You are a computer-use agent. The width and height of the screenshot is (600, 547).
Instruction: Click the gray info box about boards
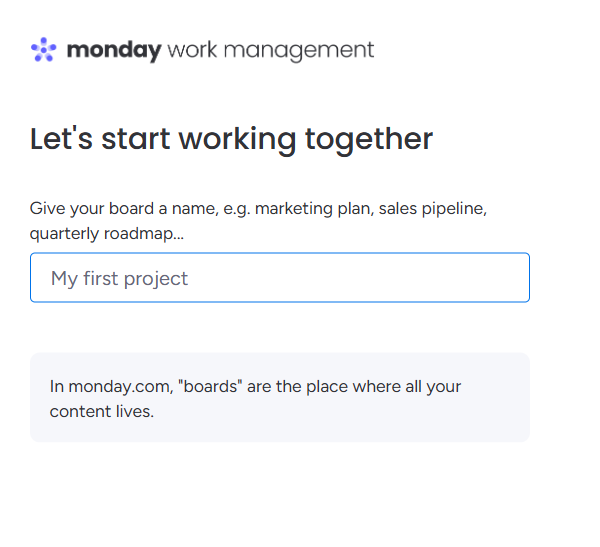click(280, 397)
